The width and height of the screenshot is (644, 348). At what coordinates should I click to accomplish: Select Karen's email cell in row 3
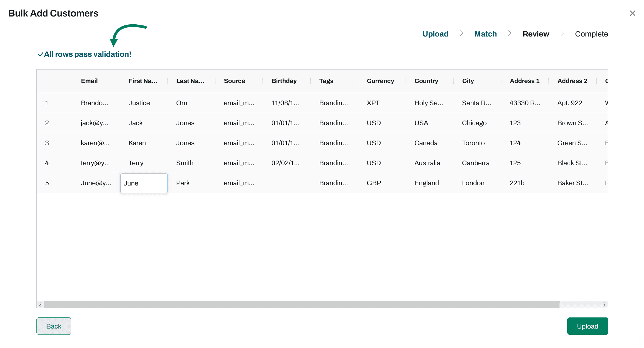(95, 143)
